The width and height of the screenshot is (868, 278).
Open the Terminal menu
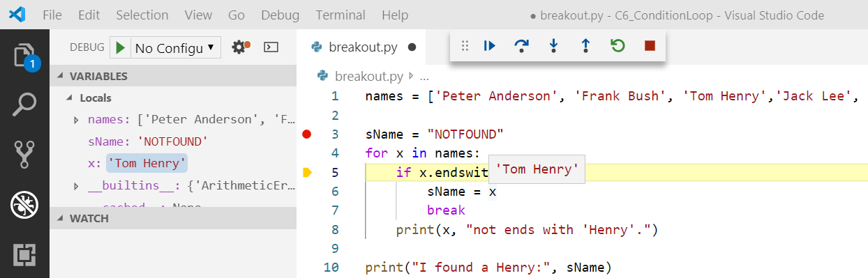point(341,15)
